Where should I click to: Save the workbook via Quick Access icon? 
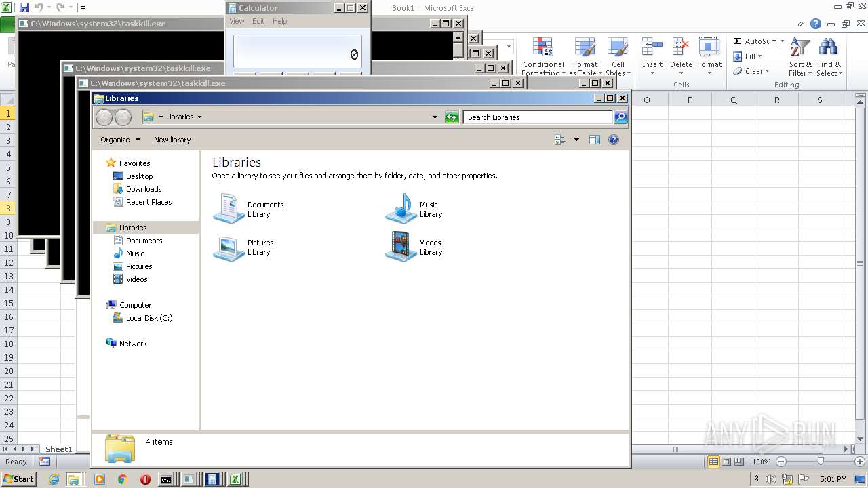pos(24,7)
